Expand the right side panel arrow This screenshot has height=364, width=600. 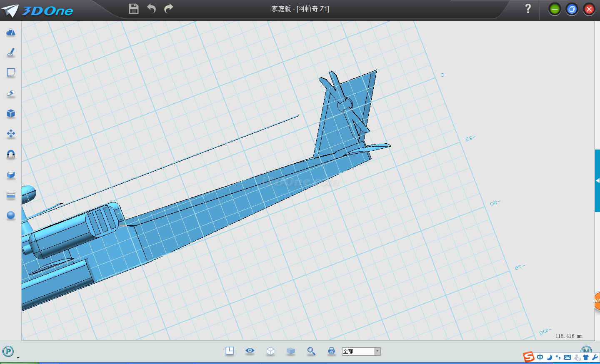[x=597, y=181]
